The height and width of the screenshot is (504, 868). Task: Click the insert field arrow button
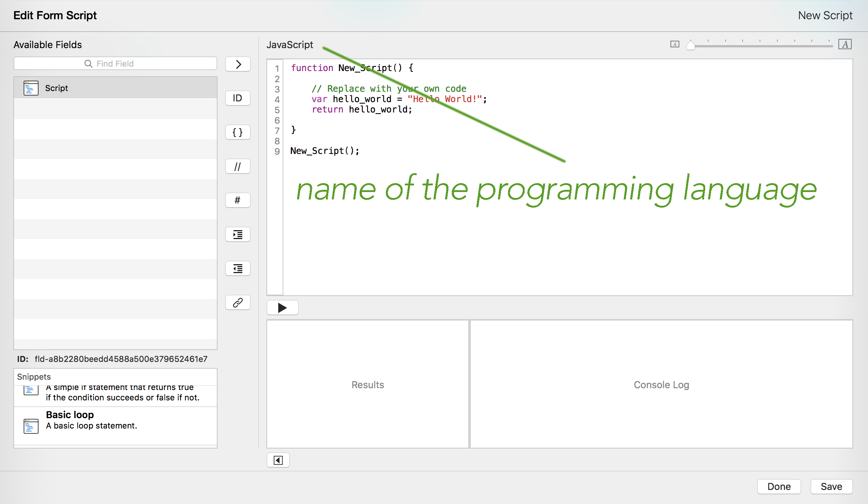pyautogui.click(x=238, y=64)
